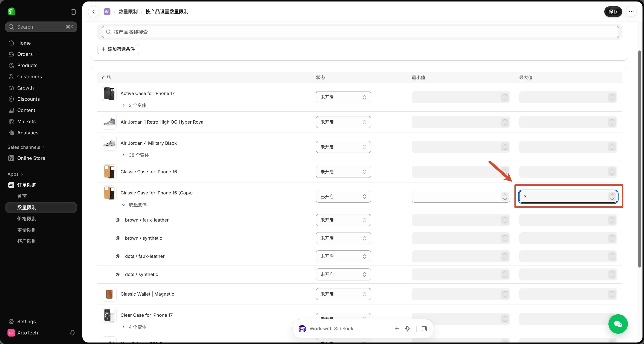Open status dropdown for Air Jordan 1 Retro

tap(343, 122)
